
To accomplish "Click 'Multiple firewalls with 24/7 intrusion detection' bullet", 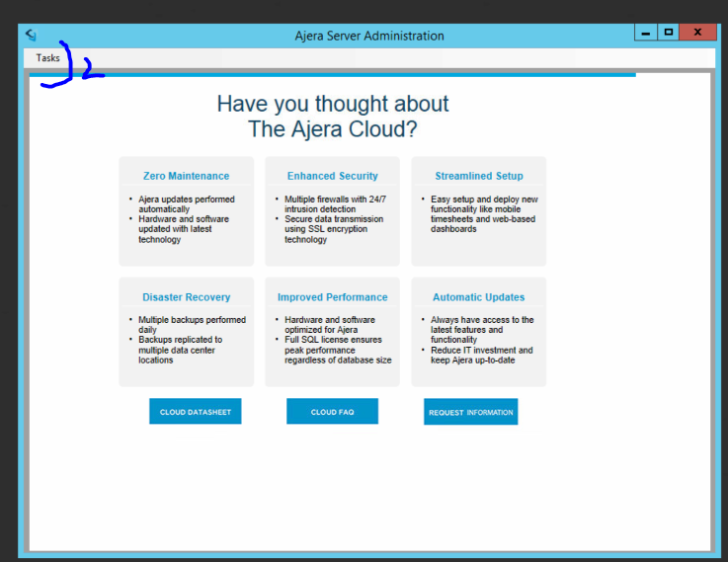I will [x=335, y=204].
